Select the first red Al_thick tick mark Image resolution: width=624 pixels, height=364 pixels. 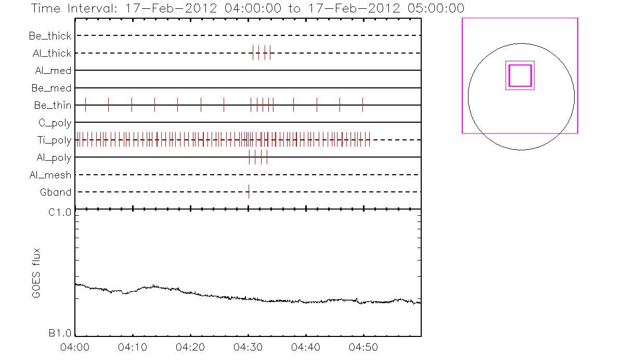(253, 53)
